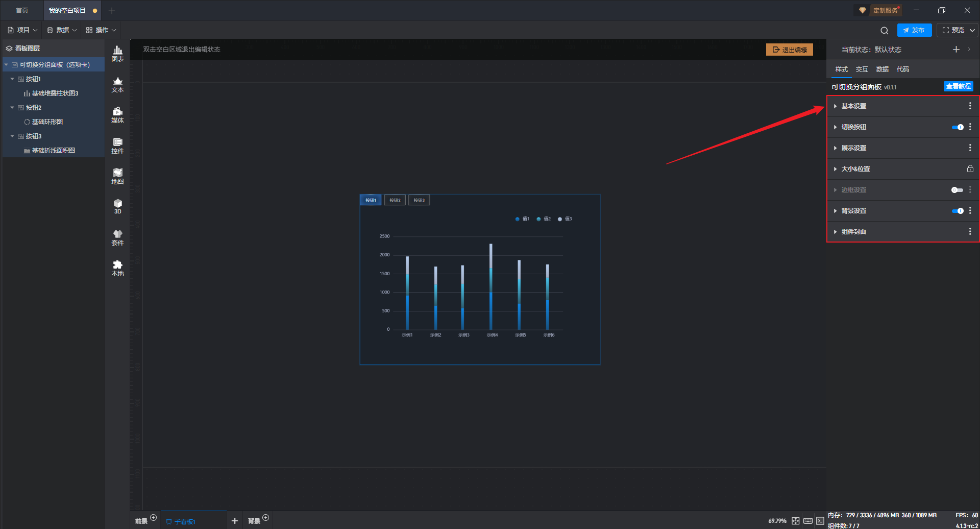Click the keyboard shortcuts icon in status bar
Viewport: 980px width, 529px height.
(808, 521)
